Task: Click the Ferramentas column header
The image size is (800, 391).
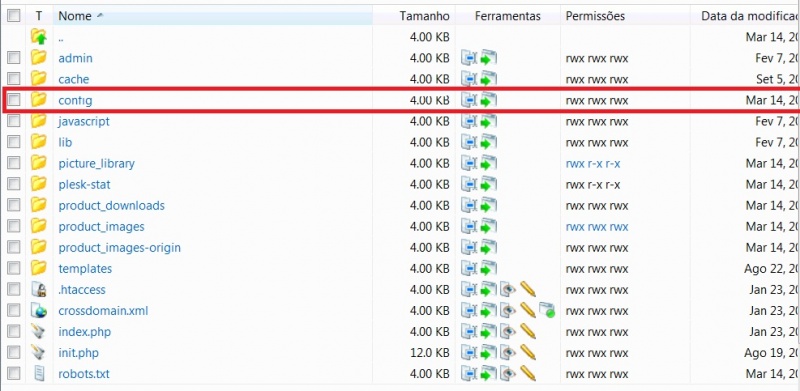Action: click(508, 16)
